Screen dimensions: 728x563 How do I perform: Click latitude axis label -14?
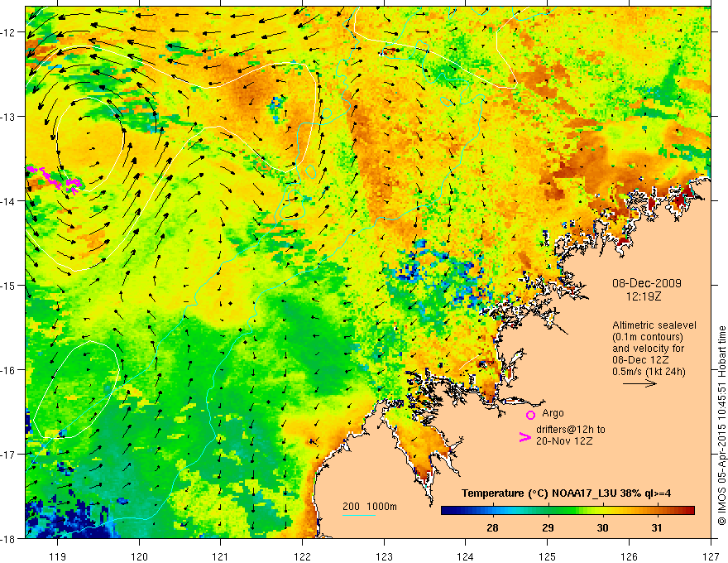[9, 200]
